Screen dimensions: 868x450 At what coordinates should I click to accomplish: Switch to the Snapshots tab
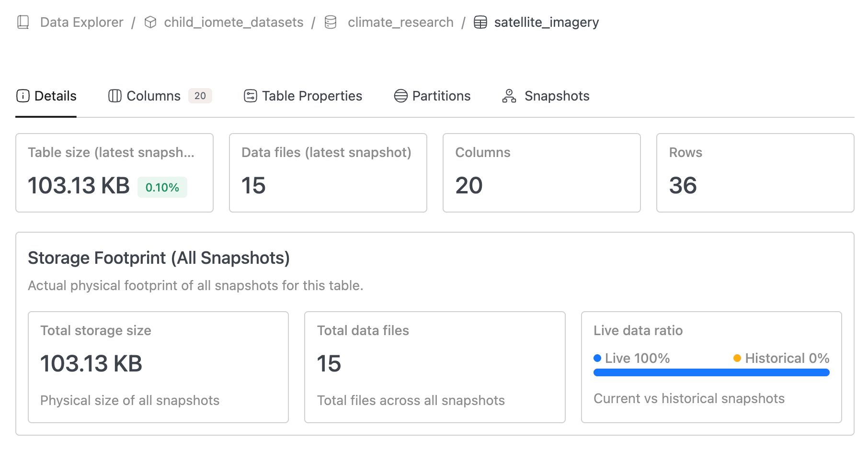[557, 96]
